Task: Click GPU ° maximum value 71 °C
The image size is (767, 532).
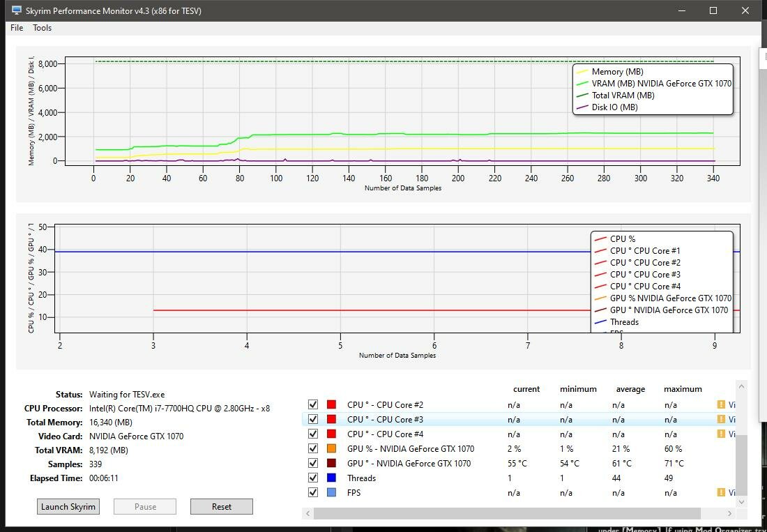Action: click(x=674, y=464)
